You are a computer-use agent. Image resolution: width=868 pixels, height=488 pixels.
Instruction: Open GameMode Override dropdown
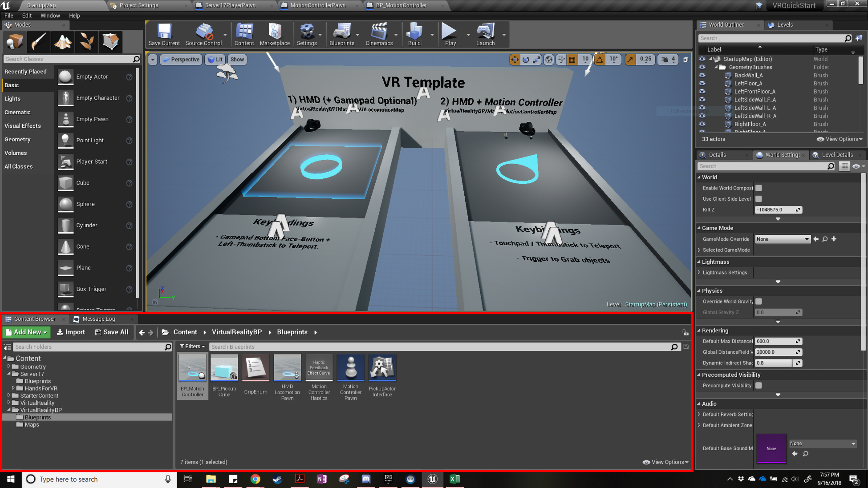pos(783,239)
